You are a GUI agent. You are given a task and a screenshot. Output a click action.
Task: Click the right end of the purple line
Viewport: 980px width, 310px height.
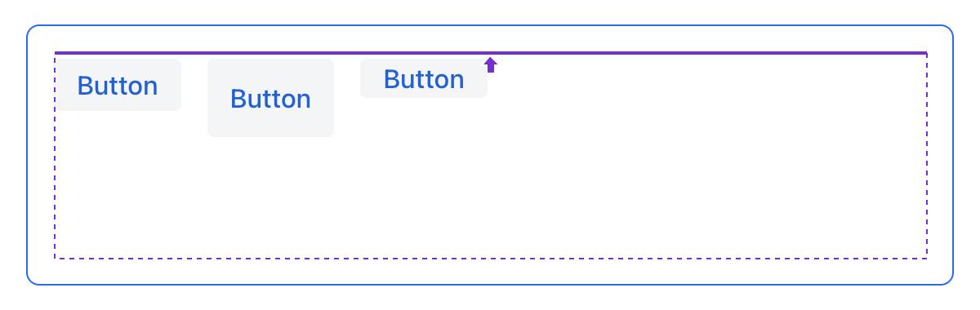point(925,53)
